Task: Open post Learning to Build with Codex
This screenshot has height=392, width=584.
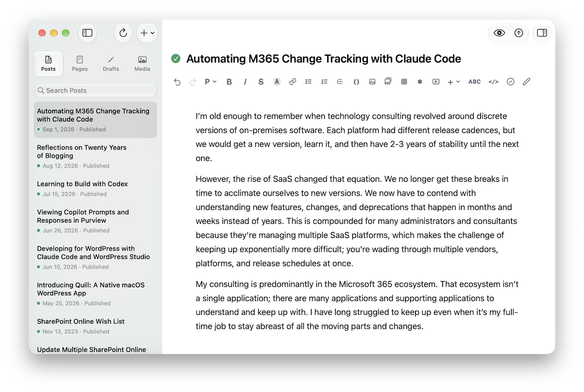Action: pyautogui.click(x=95, y=188)
